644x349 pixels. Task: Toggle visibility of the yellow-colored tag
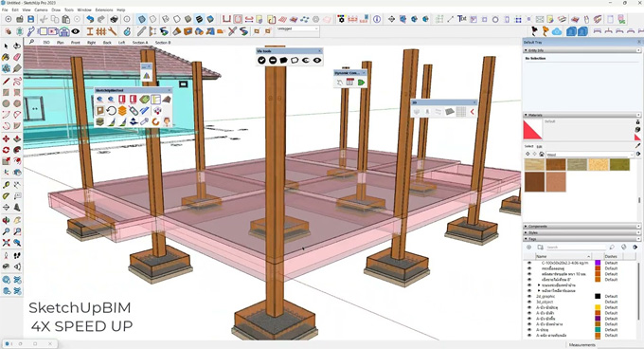coord(529,307)
